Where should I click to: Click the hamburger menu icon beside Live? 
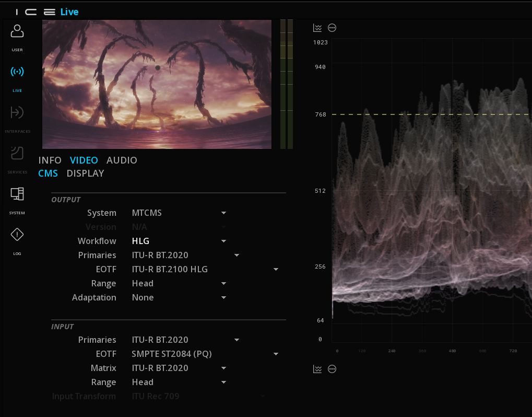point(50,12)
